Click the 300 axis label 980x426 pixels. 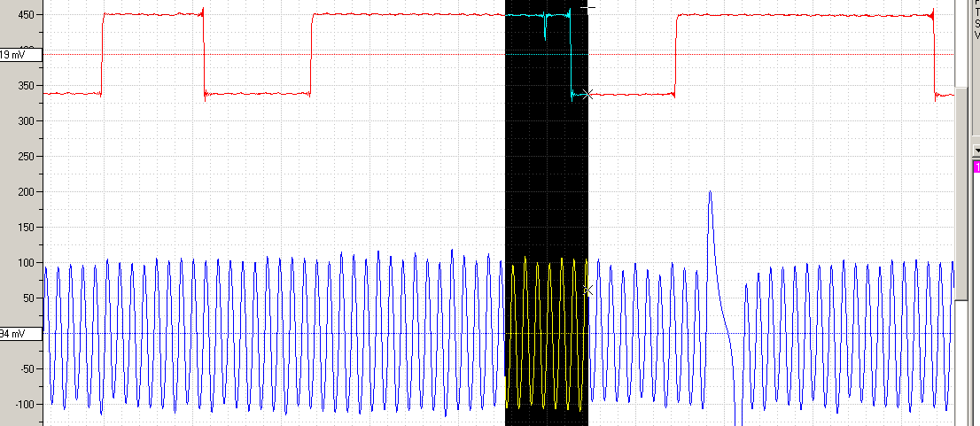tap(25, 120)
